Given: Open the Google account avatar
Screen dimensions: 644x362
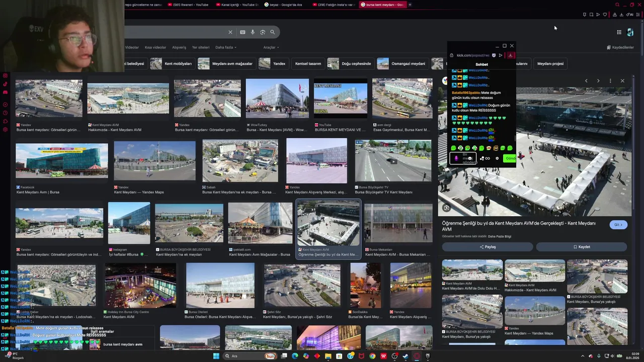Looking at the screenshot, I should pyautogui.click(x=630, y=32).
